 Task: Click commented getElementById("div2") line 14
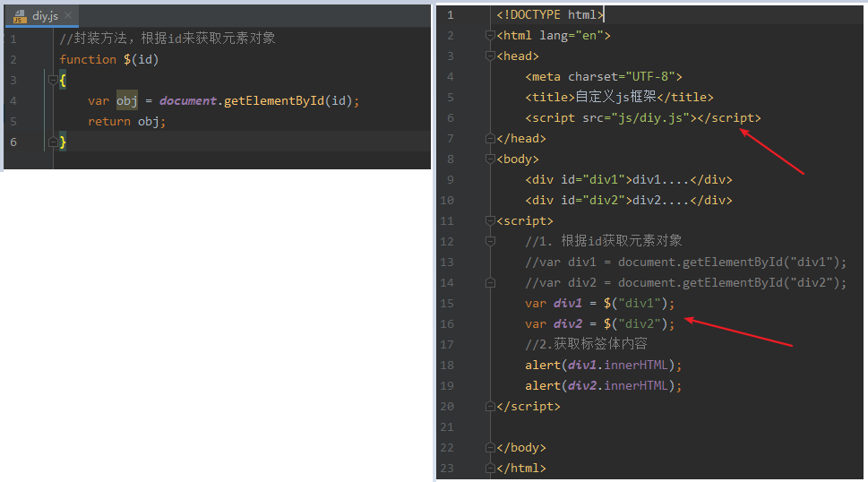[x=686, y=283]
